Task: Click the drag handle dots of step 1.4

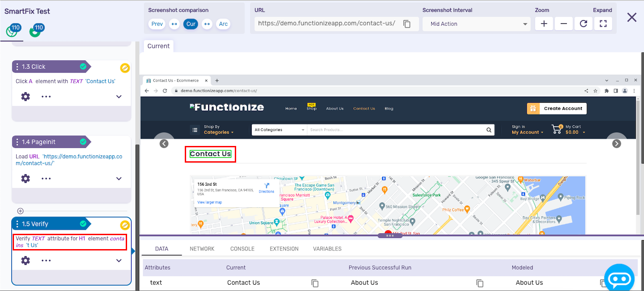Action: tap(17, 142)
